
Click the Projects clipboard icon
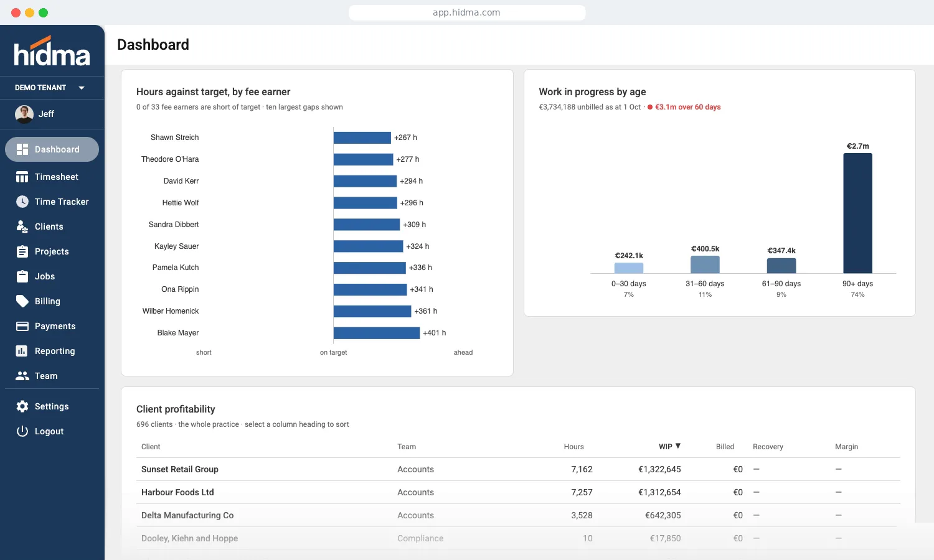(x=22, y=251)
